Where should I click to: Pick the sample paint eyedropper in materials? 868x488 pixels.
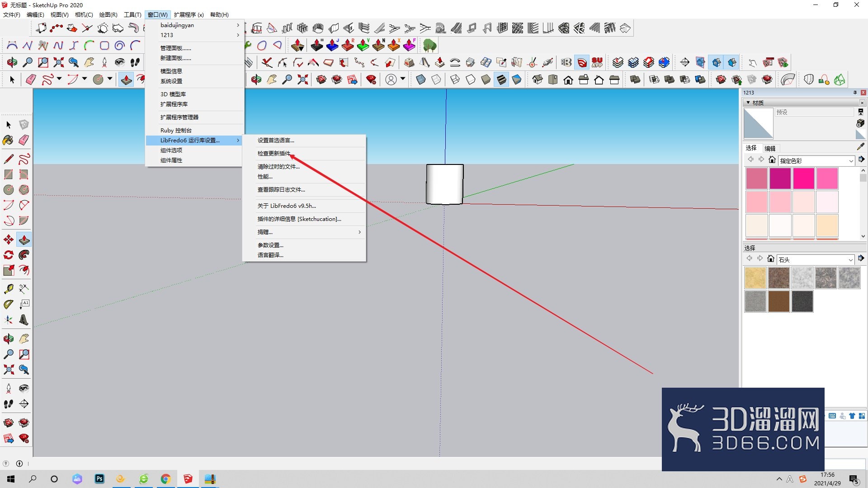pos(860,147)
